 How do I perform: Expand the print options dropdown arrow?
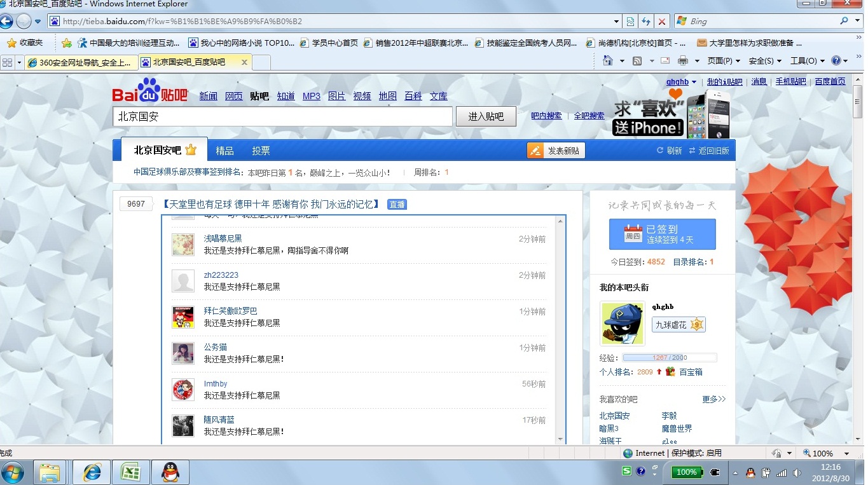(x=697, y=61)
